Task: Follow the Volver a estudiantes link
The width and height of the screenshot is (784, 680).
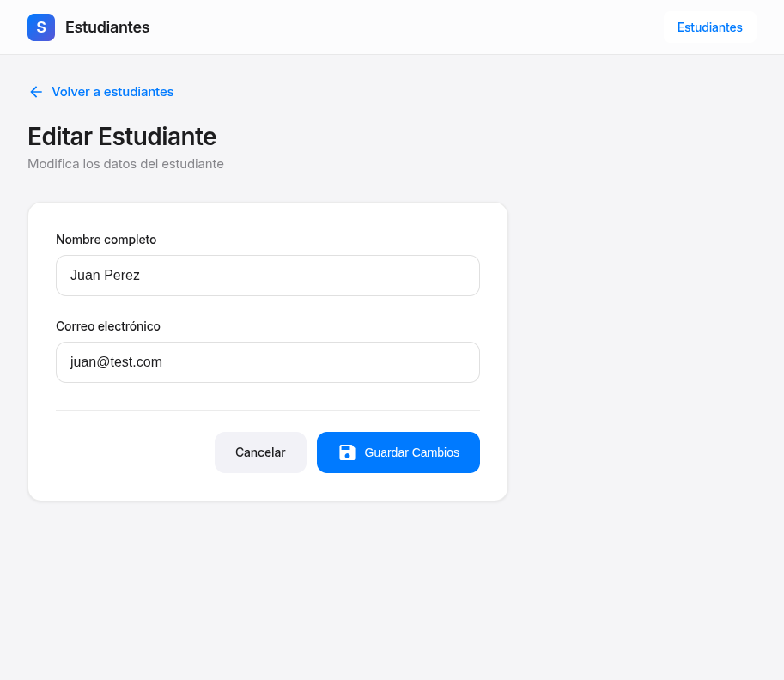Action: coord(112,92)
